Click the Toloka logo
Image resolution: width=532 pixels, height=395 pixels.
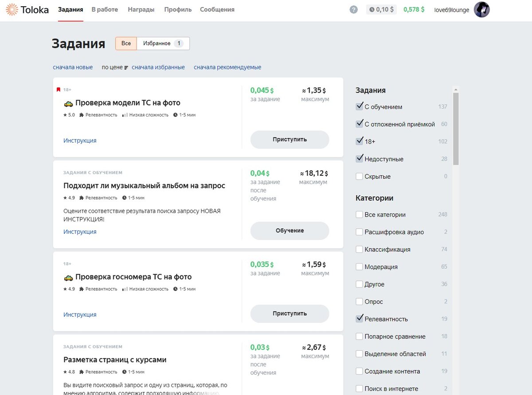(x=27, y=10)
